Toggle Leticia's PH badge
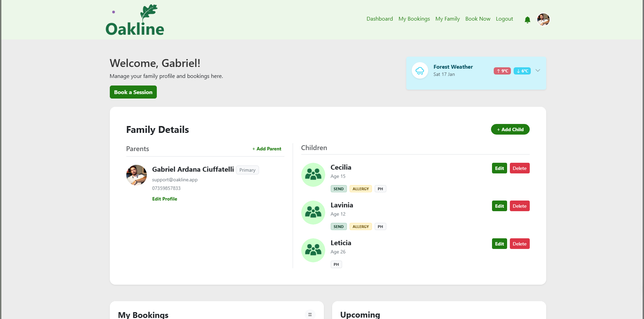The image size is (644, 319). 336,264
